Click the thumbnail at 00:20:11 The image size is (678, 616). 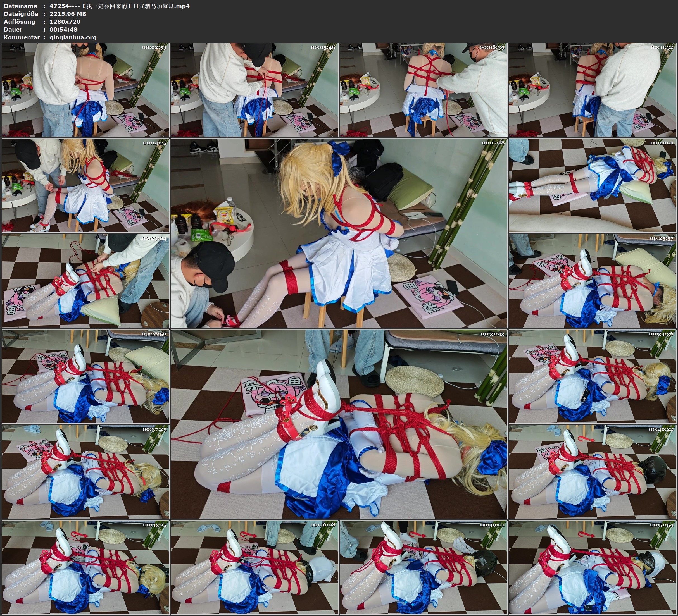click(x=592, y=185)
